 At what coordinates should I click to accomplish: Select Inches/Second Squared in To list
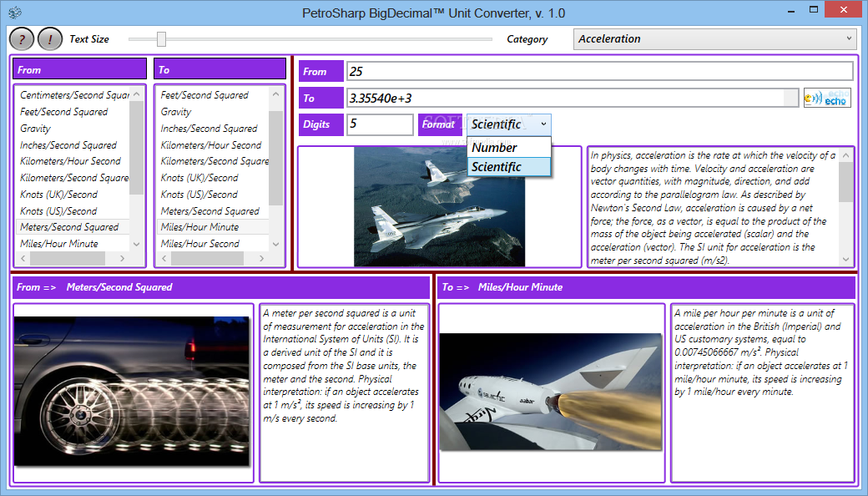[x=213, y=128]
